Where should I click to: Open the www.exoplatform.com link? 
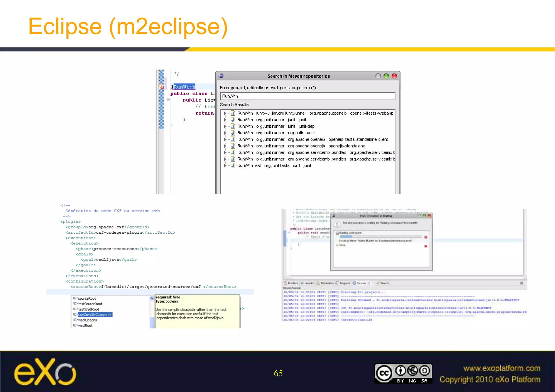click(502, 368)
